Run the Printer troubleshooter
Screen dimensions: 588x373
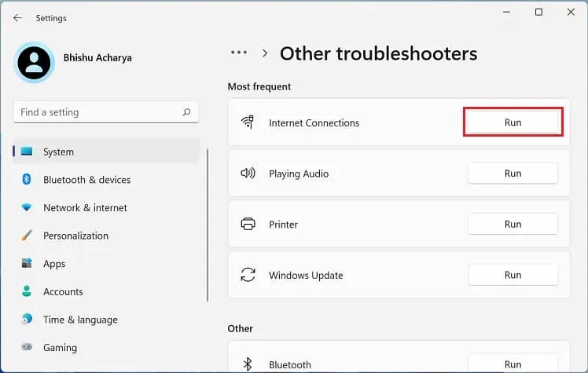point(513,224)
